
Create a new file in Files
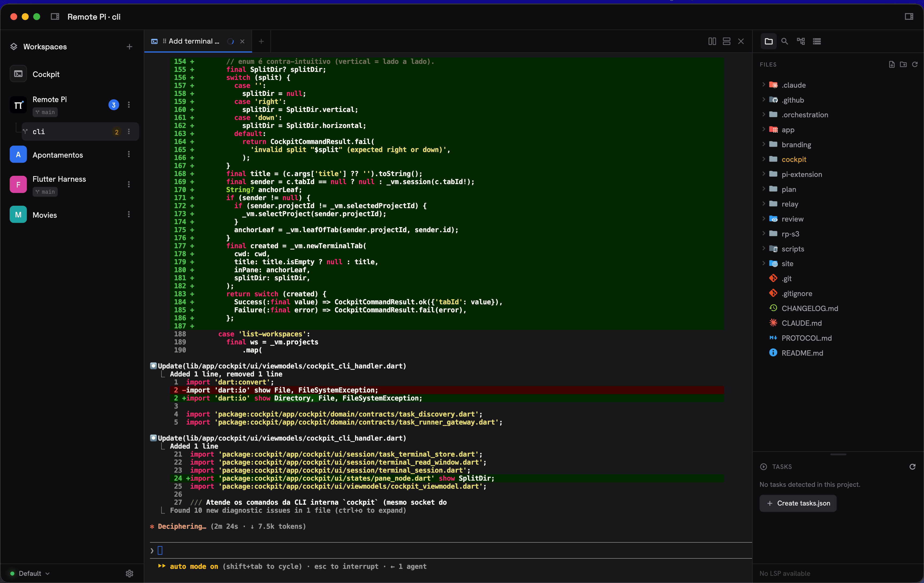tap(892, 64)
